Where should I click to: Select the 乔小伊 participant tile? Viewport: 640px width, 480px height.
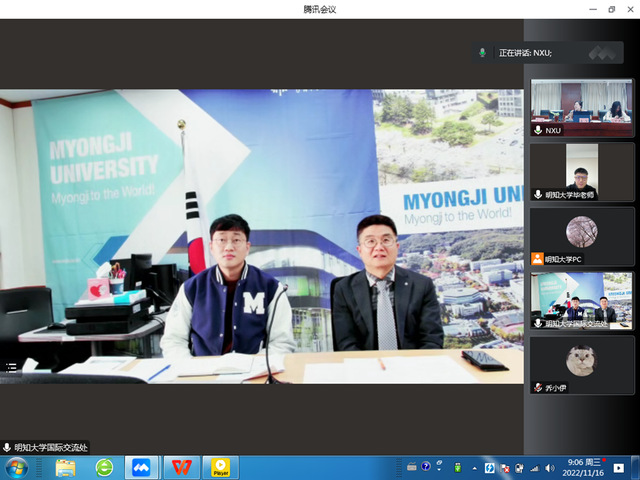pos(582,365)
